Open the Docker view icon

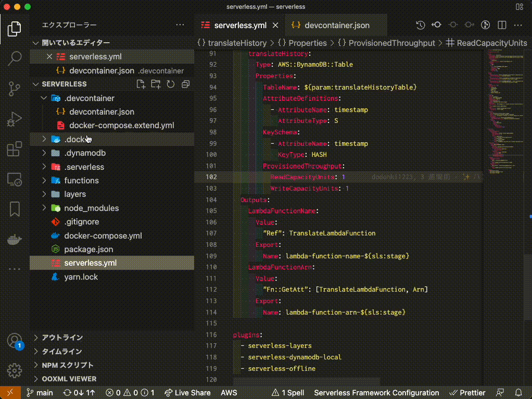pyautogui.click(x=14, y=239)
